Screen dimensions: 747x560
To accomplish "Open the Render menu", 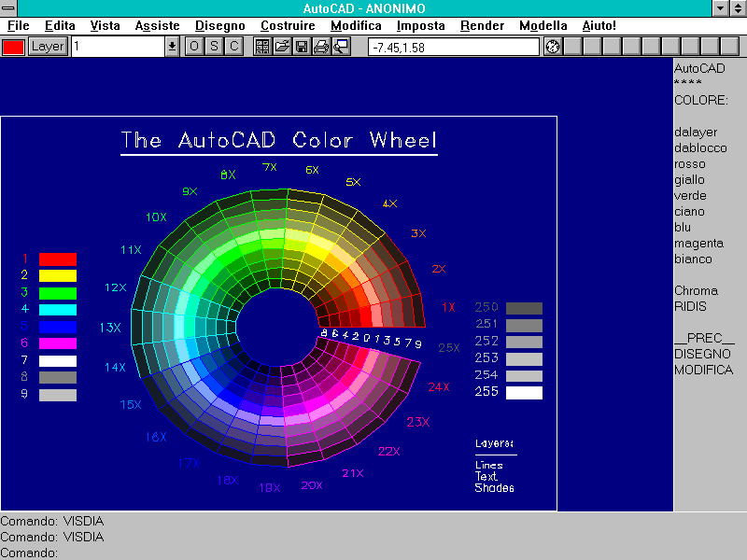I will tap(482, 26).
